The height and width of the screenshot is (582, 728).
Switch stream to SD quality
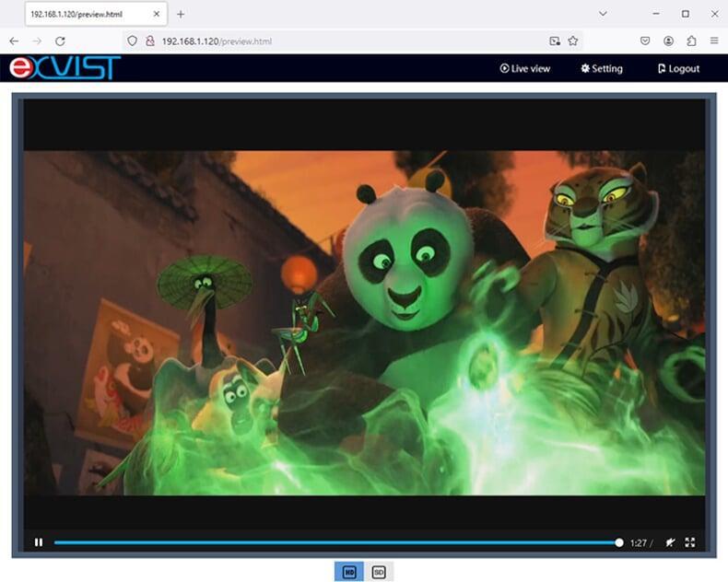click(x=379, y=572)
